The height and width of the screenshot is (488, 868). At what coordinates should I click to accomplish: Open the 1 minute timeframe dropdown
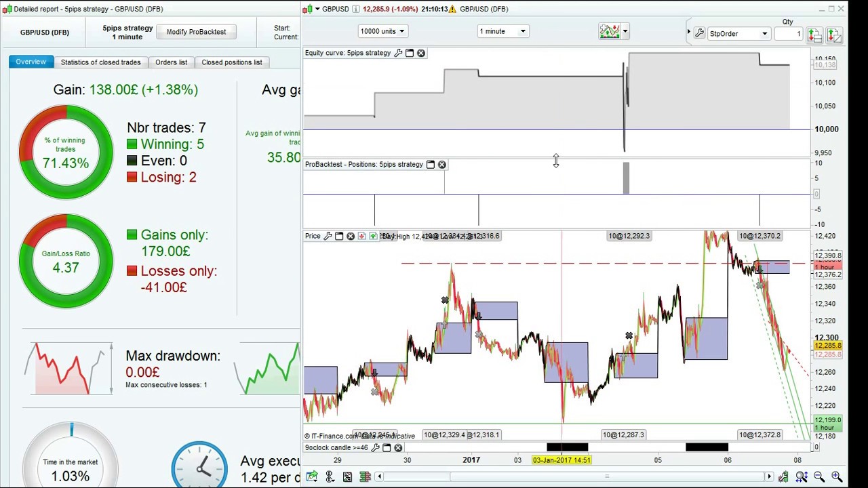coord(502,31)
